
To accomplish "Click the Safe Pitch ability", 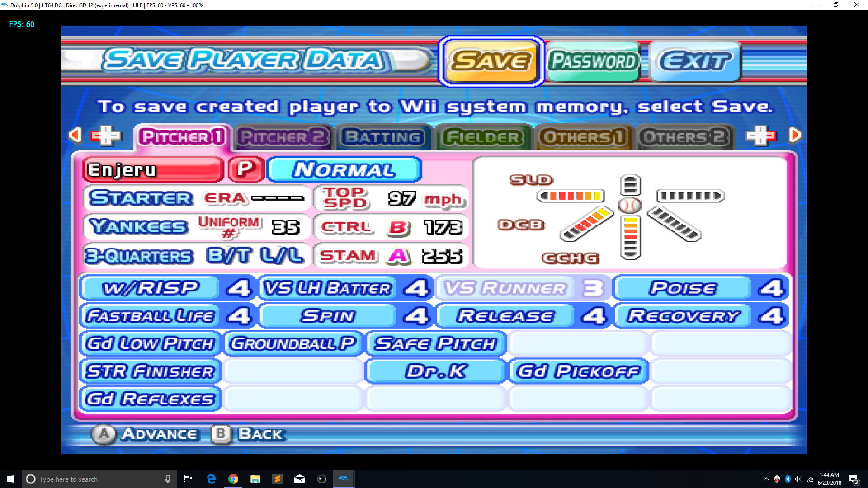I will [x=435, y=344].
